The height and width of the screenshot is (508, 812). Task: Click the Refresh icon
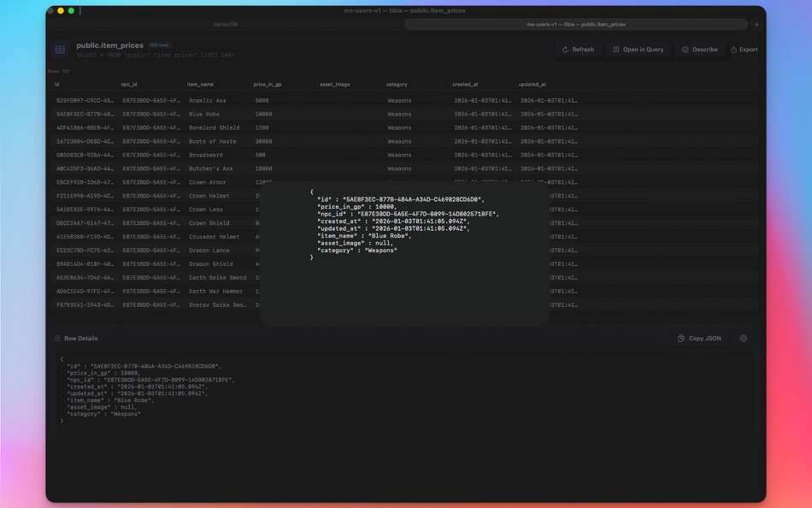tap(564, 49)
